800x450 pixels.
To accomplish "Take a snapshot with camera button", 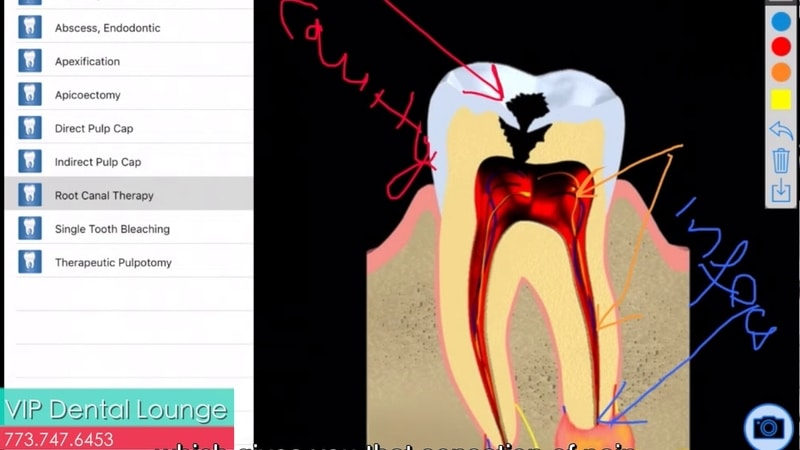I will pyautogui.click(x=768, y=427).
